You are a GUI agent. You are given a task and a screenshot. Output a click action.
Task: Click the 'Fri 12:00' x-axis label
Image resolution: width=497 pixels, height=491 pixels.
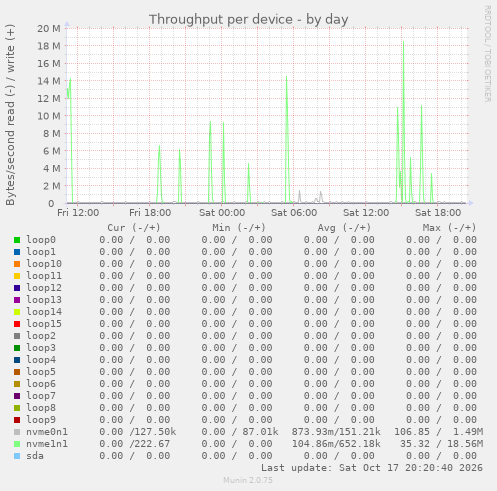tap(78, 213)
